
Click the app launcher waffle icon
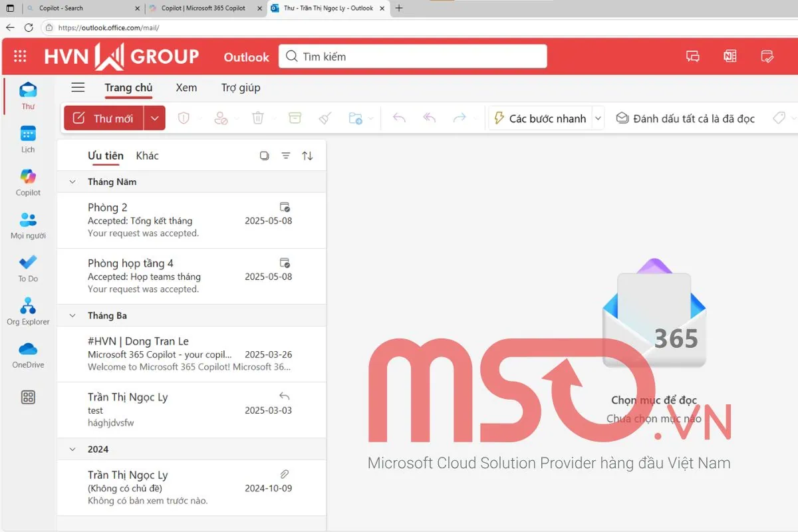point(20,57)
